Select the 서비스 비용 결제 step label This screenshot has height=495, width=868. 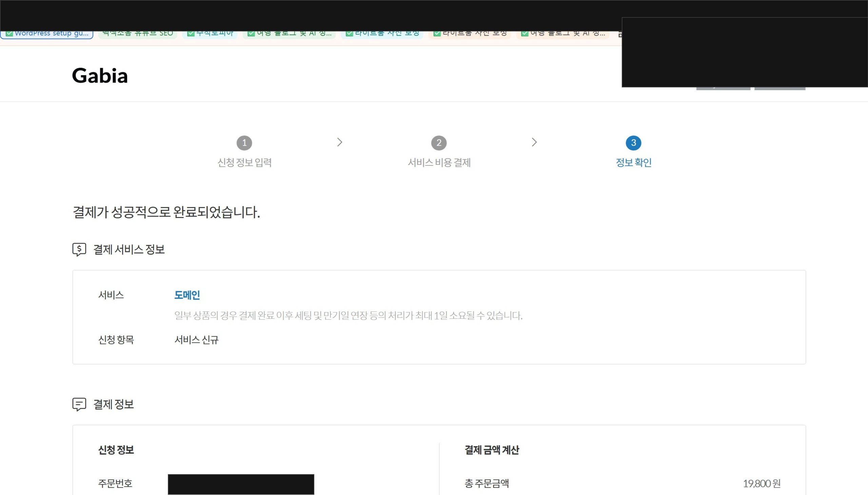pyautogui.click(x=439, y=162)
